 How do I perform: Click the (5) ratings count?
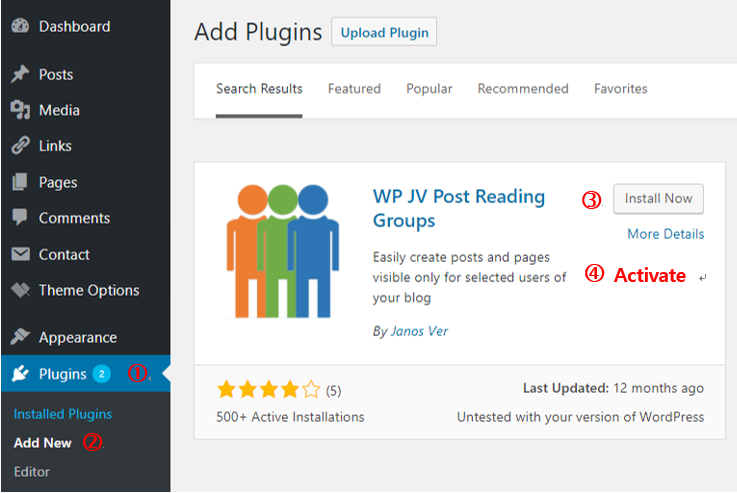pos(333,391)
